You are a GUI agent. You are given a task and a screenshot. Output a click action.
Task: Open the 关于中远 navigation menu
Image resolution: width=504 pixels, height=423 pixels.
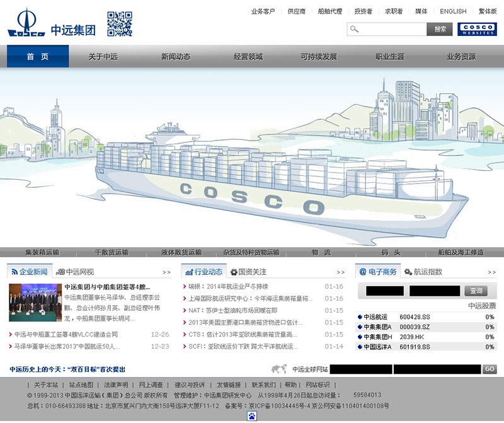[x=103, y=57]
